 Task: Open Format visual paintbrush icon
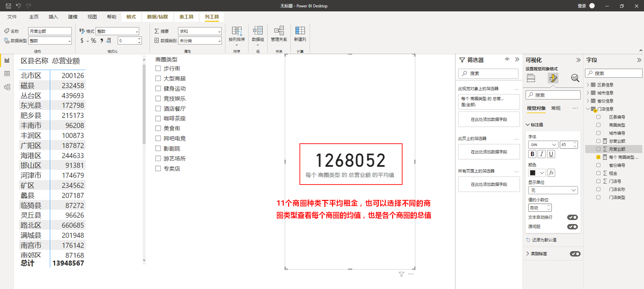(553, 78)
